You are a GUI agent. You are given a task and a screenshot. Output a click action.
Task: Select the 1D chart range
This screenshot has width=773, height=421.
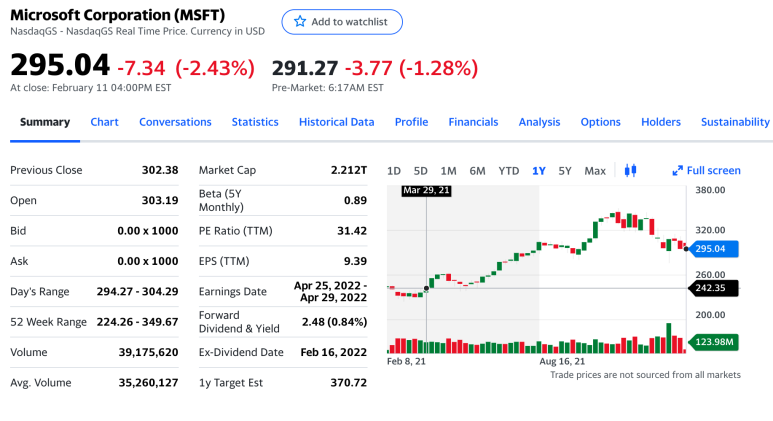(394, 171)
